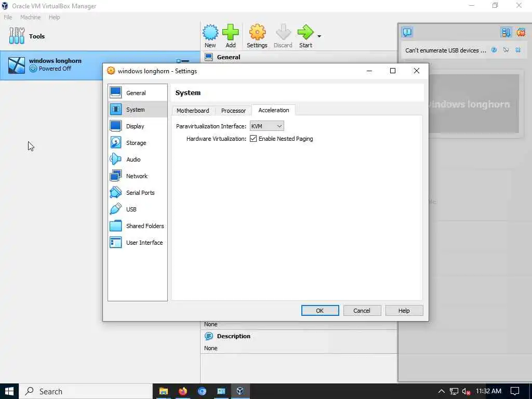Open the Display settings category
Viewport: 532px width, 399px height.
click(137, 126)
